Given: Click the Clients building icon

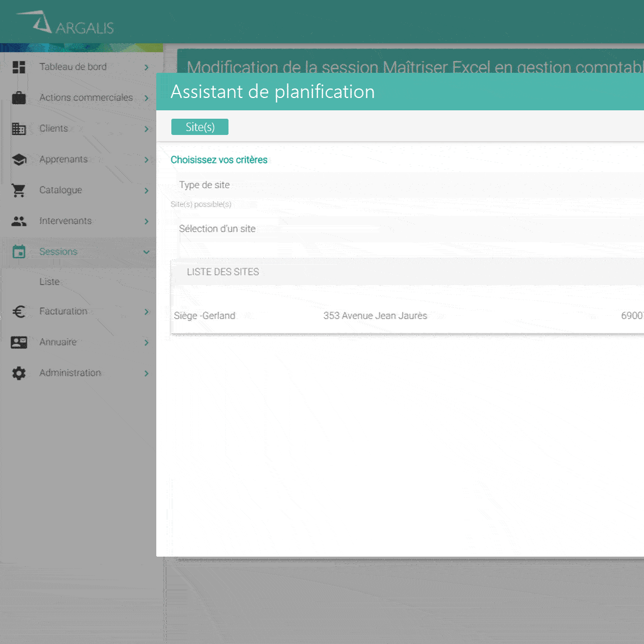Looking at the screenshot, I should (19, 129).
